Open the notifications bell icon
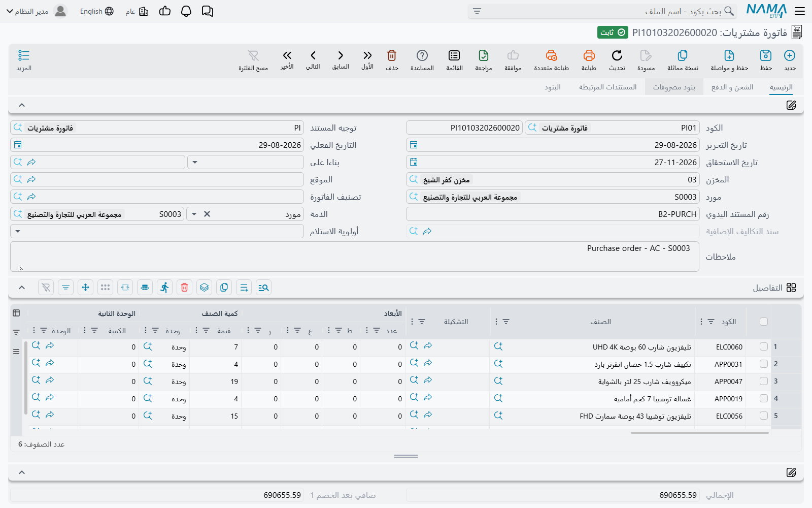 tap(186, 11)
